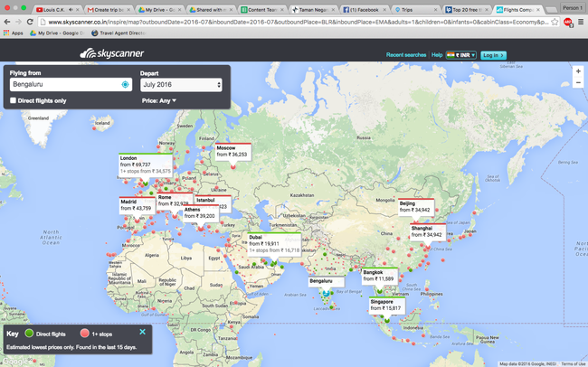Click Singapore from ₹ 15,817 label
Image resolution: width=588 pixels, height=367 pixels.
(x=387, y=306)
